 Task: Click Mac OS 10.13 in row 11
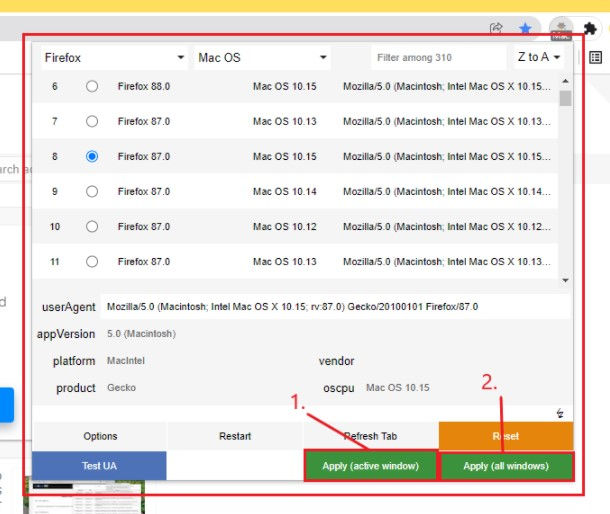285,261
